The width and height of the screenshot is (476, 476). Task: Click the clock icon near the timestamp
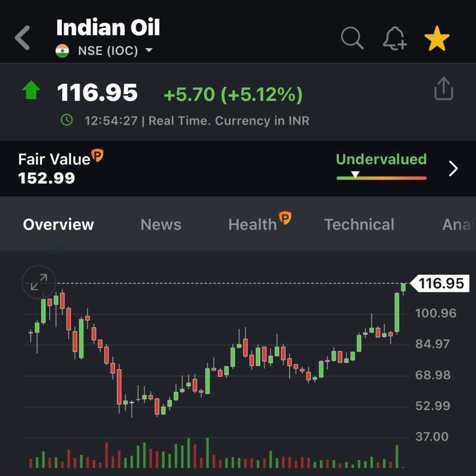pos(67,120)
